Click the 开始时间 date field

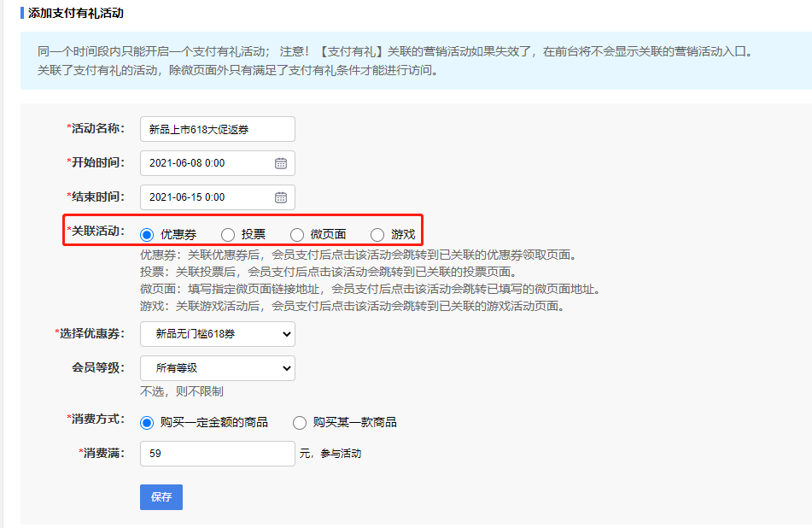coord(218,163)
